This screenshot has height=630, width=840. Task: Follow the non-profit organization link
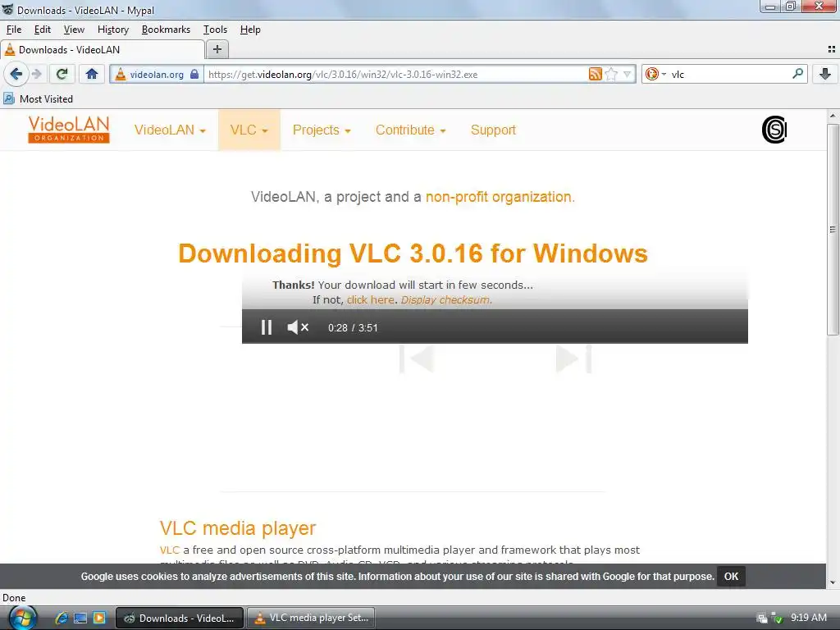click(x=498, y=197)
